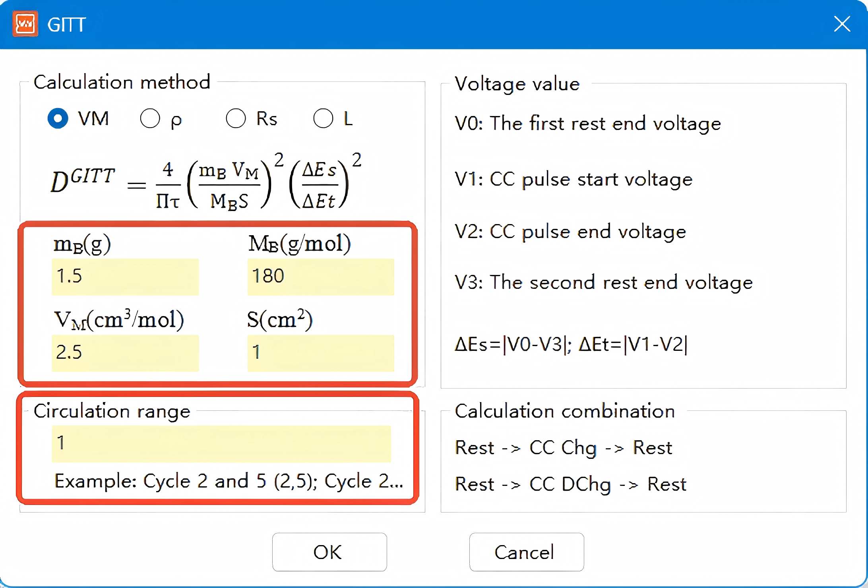
Task: Click the Rest -> CC Chg -> Rest text
Action: coord(563,448)
